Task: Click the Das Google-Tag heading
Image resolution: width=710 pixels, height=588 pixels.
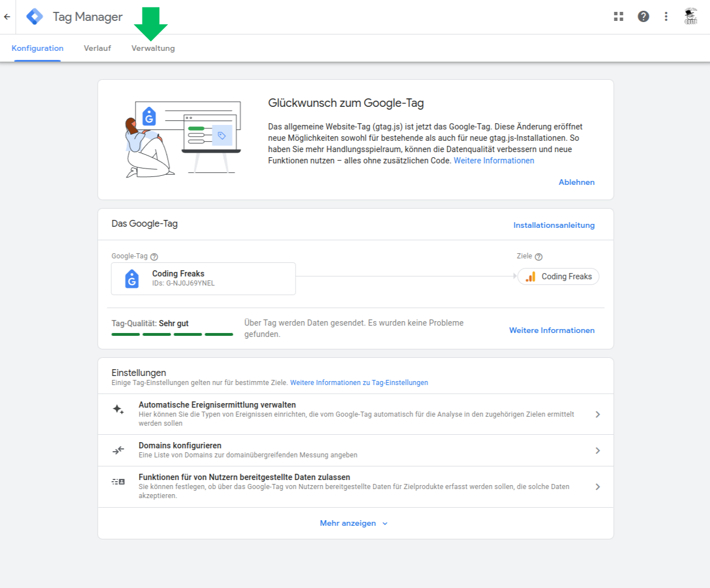Action: click(145, 223)
